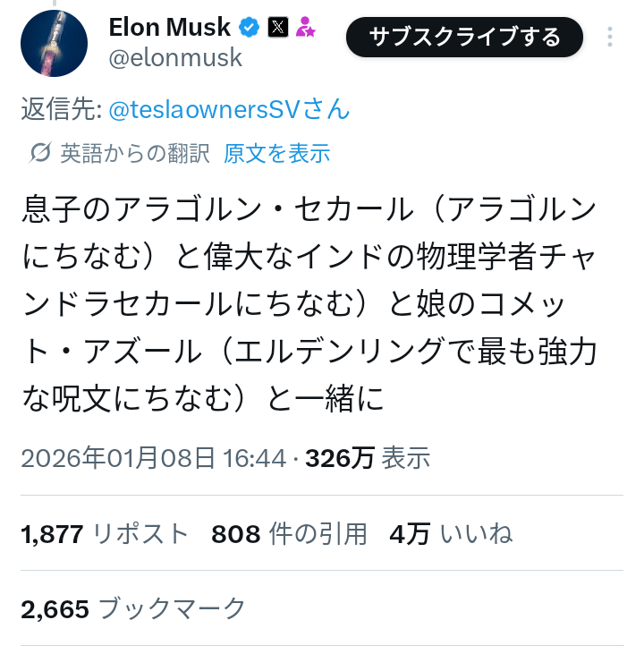This screenshot has height=654, width=644.
Task: Click the 返信先 reply-to label
Action: click(60, 110)
